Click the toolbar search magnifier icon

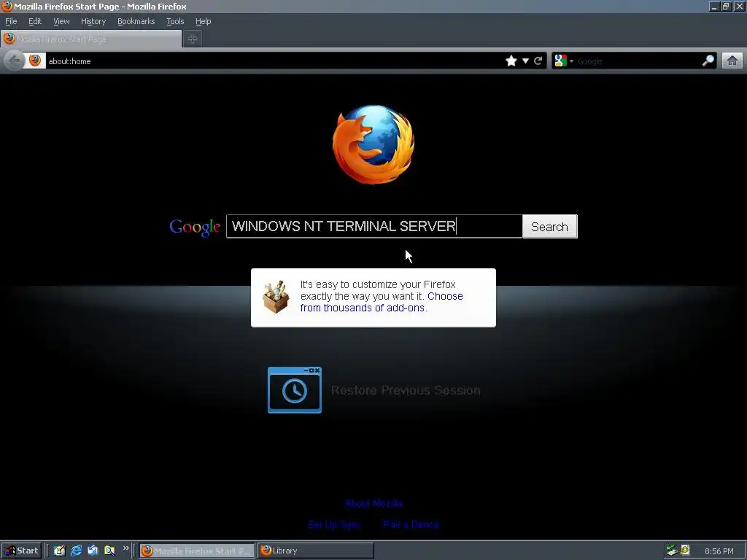708,61
